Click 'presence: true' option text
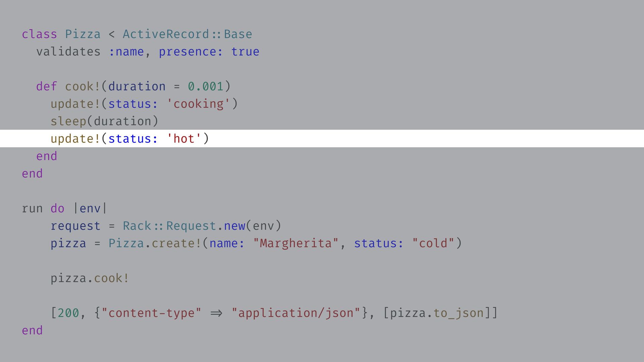 pyautogui.click(x=209, y=52)
